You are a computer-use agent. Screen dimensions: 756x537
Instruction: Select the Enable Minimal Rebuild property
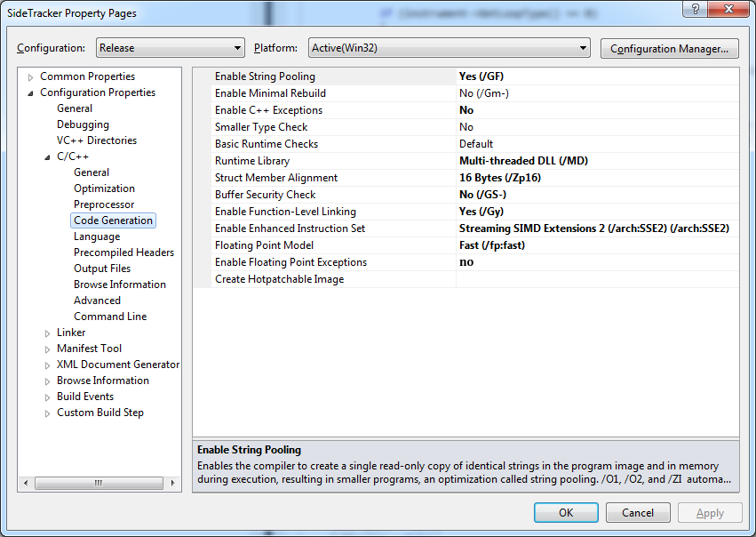click(270, 93)
